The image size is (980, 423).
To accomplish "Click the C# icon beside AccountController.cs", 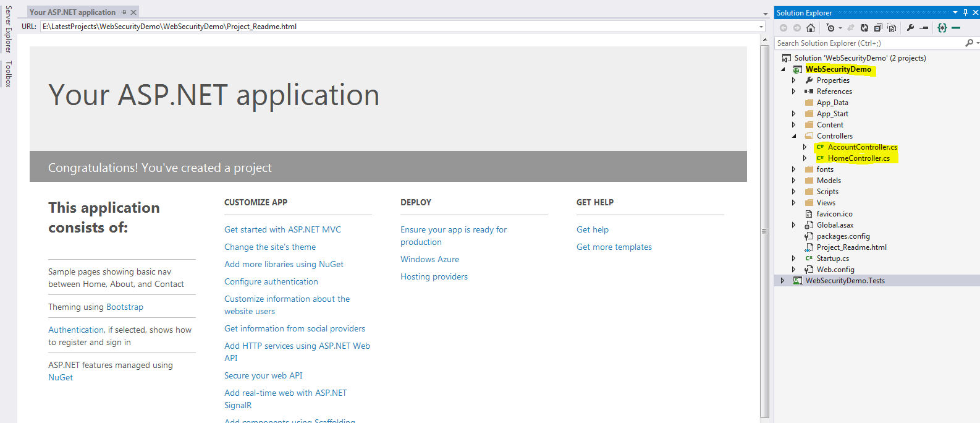I will pos(820,147).
